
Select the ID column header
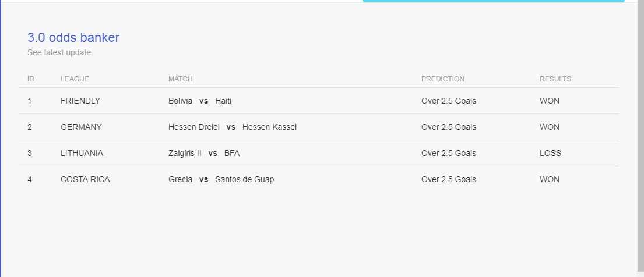click(x=31, y=79)
